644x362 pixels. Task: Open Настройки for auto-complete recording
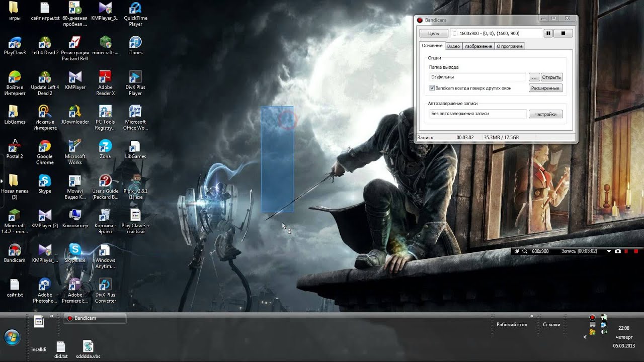tap(545, 114)
